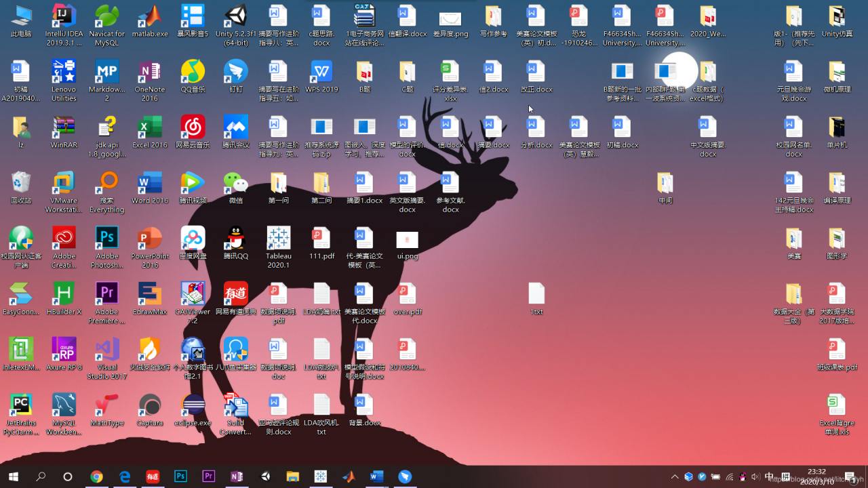Expand hidden system tray icons chevron

(675, 476)
